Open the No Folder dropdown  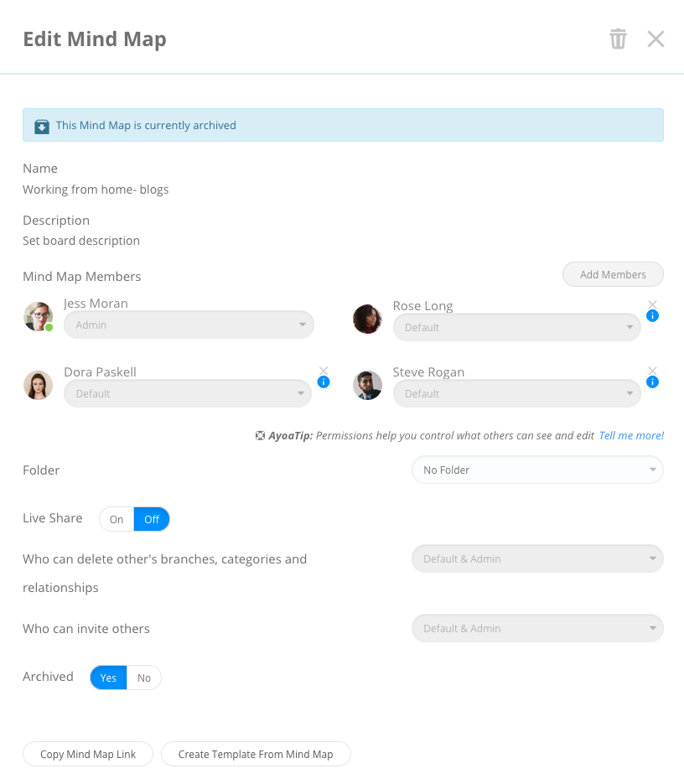tap(537, 470)
